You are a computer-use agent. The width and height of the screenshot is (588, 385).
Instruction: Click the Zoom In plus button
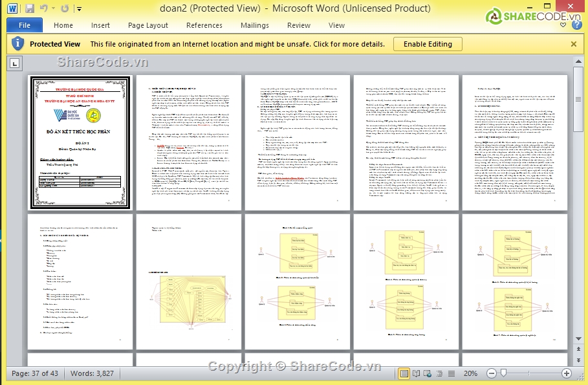tap(566, 373)
